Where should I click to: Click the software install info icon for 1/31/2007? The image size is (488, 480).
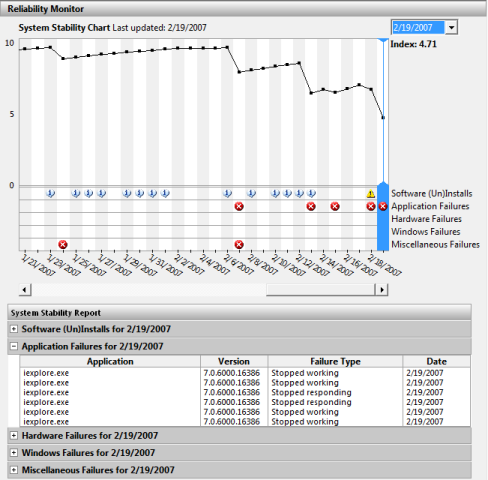152,193
